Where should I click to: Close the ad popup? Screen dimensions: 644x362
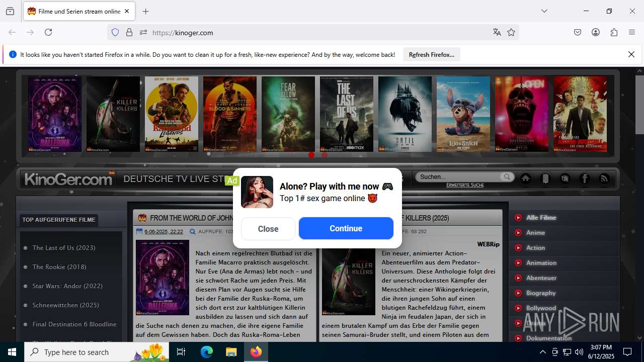click(268, 229)
